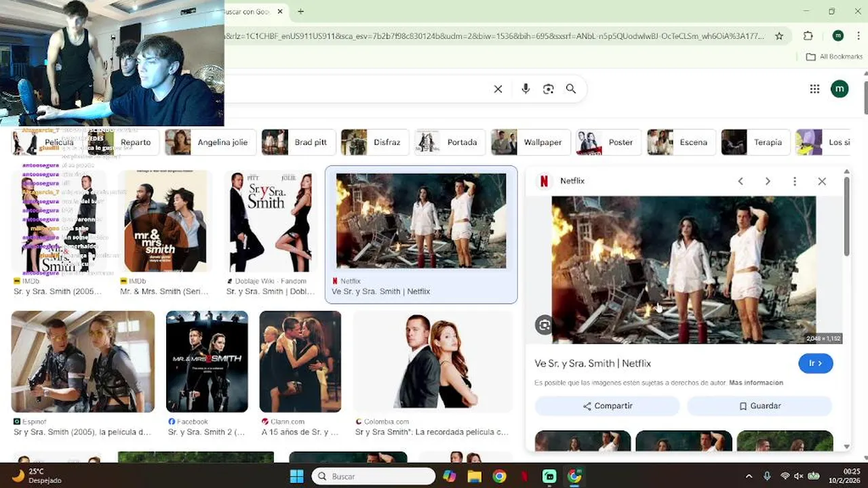Click the Guardar button
The width and height of the screenshot is (868, 488).
click(759, 406)
